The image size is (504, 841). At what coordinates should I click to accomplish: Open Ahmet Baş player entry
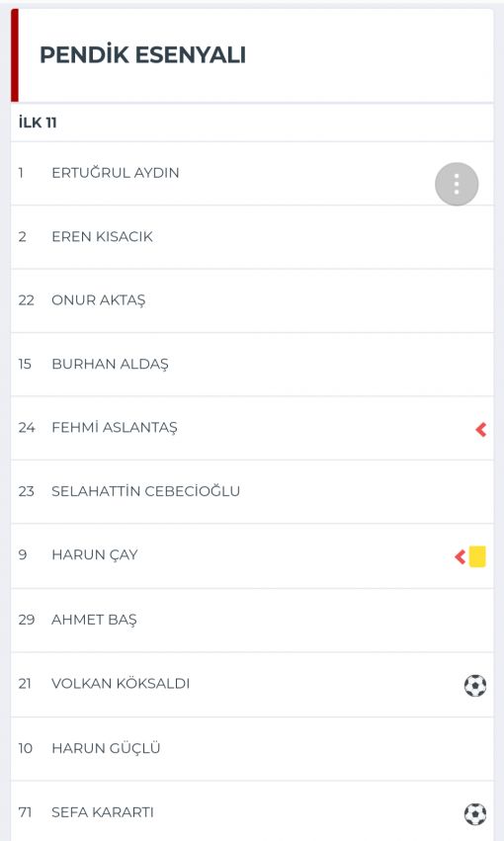252,620
